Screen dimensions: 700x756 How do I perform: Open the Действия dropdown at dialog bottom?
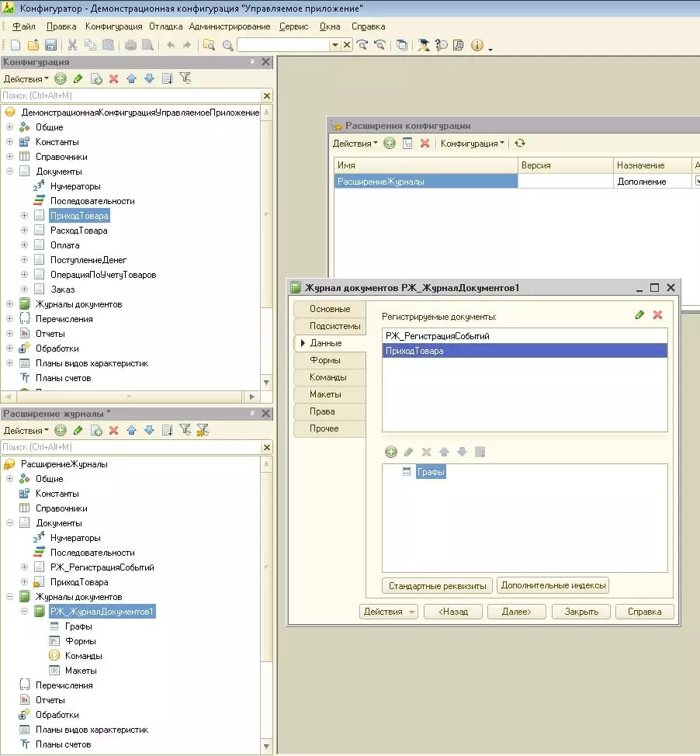[x=389, y=612]
